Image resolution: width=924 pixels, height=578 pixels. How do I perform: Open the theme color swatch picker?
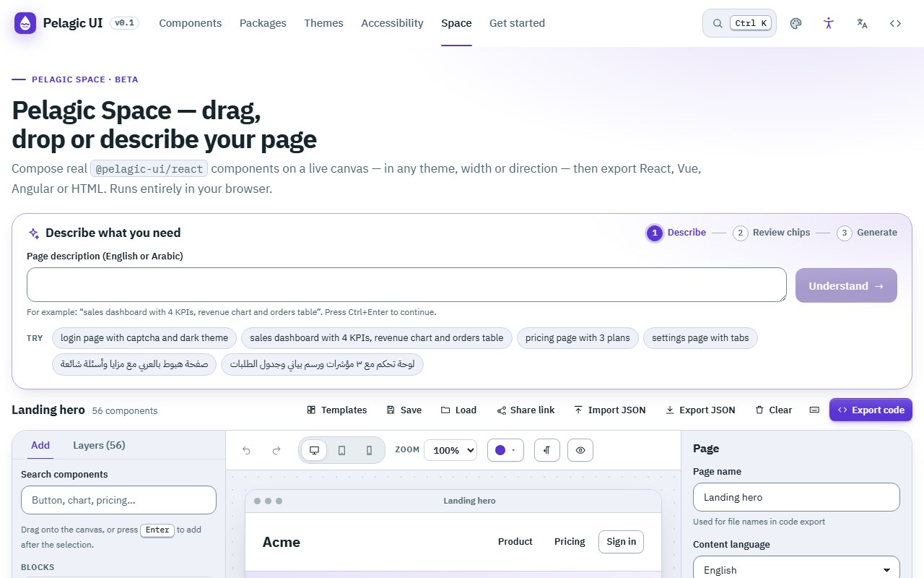(505, 450)
